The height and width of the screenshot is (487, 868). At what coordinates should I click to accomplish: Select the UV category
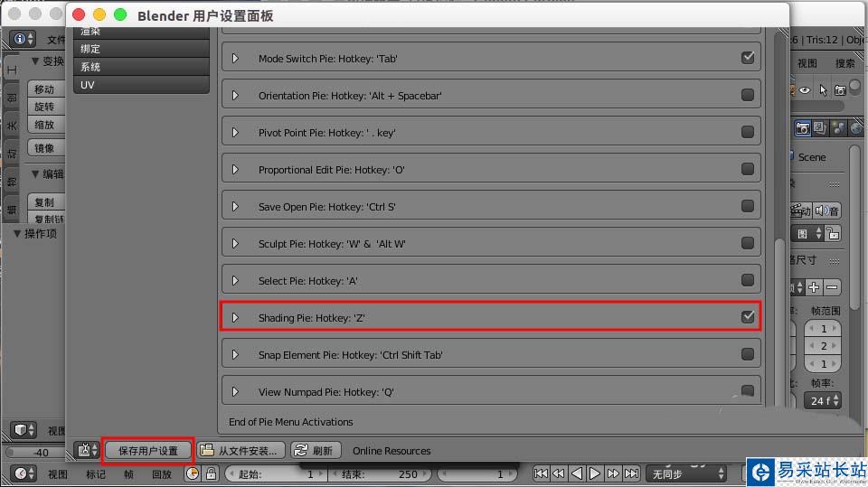pos(141,85)
